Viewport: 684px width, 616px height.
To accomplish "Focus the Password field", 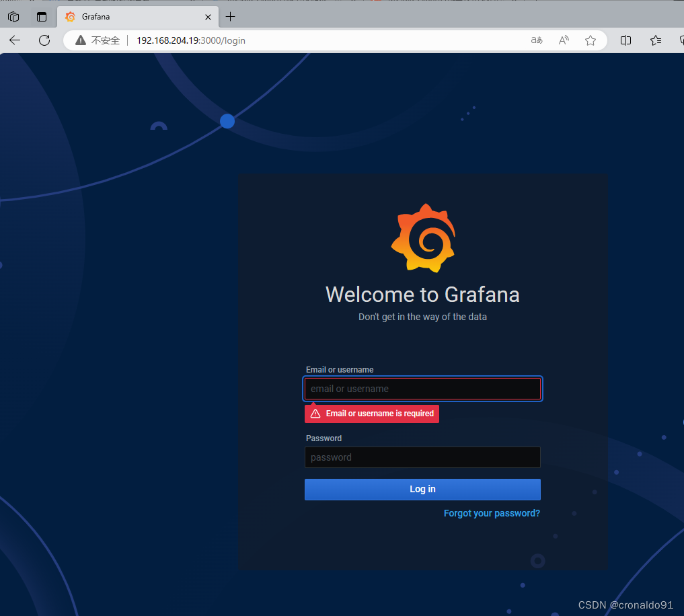I will pos(422,457).
